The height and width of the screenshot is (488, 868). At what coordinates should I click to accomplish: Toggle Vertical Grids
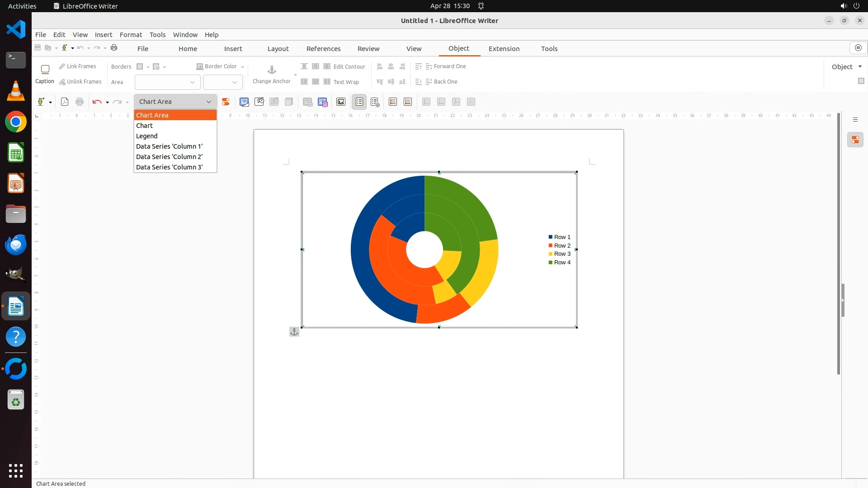tap(408, 102)
